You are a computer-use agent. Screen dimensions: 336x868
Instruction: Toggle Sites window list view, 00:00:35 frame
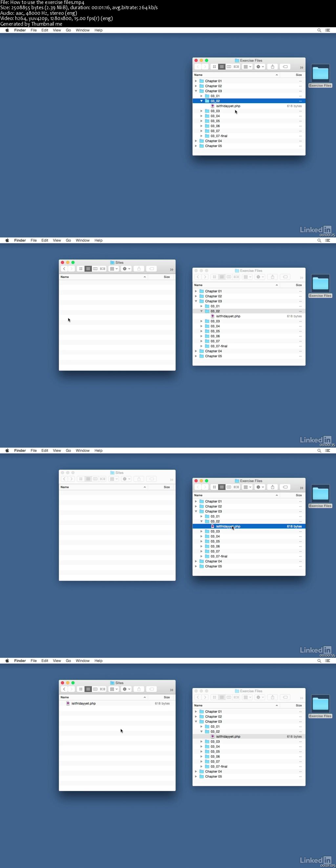(88, 269)
